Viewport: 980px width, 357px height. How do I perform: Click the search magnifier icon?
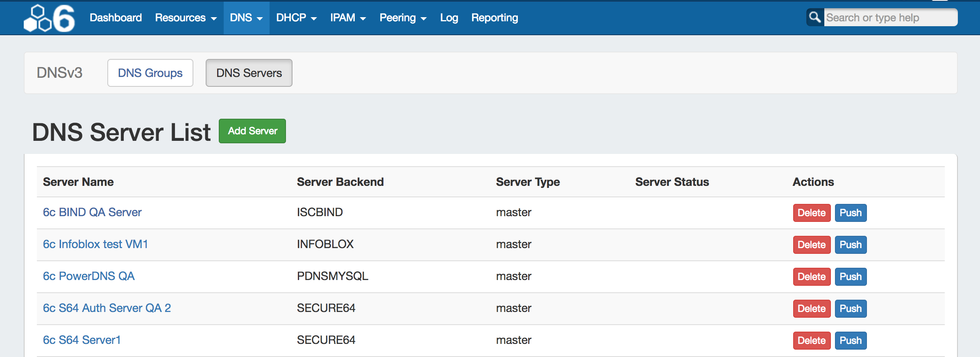(x=814, y=17)
